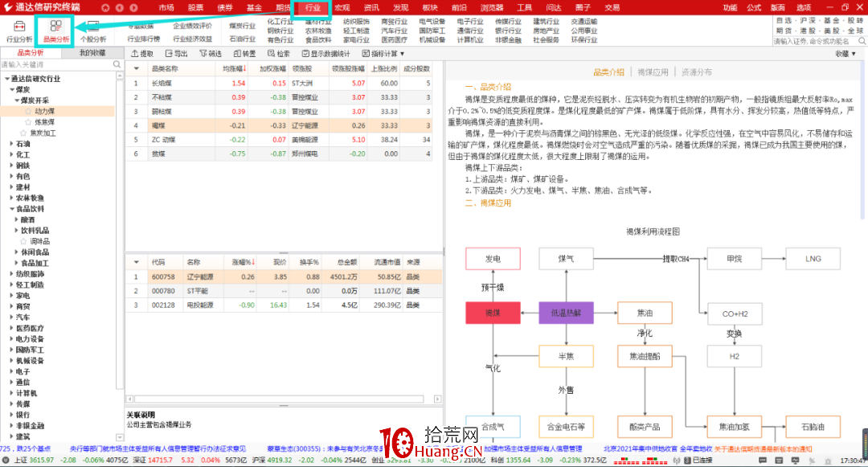
Task: Open 行业排行榜 link
Action: [x=143, y=39]
